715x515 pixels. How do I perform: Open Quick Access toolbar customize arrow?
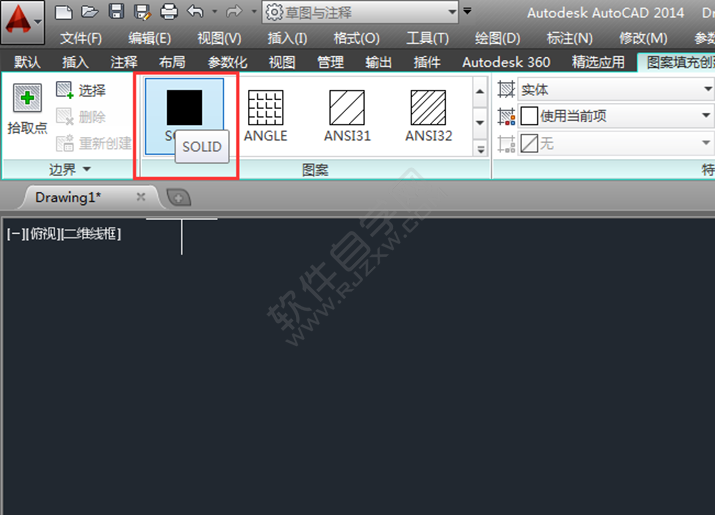[x=467, y=10]
